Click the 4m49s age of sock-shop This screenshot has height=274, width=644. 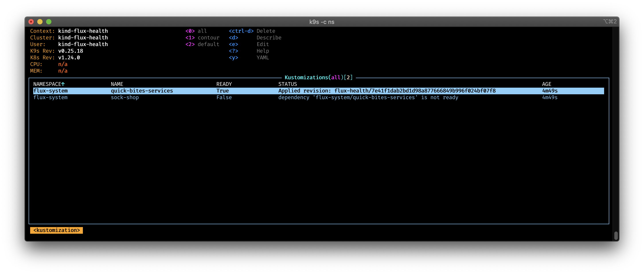(550, 97)
